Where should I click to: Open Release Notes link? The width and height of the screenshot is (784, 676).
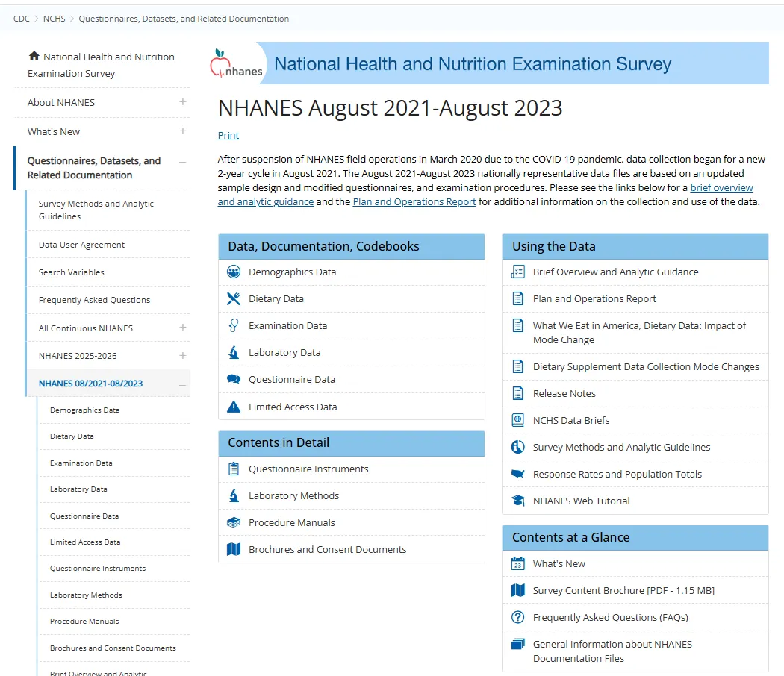(x=564, y=394)
